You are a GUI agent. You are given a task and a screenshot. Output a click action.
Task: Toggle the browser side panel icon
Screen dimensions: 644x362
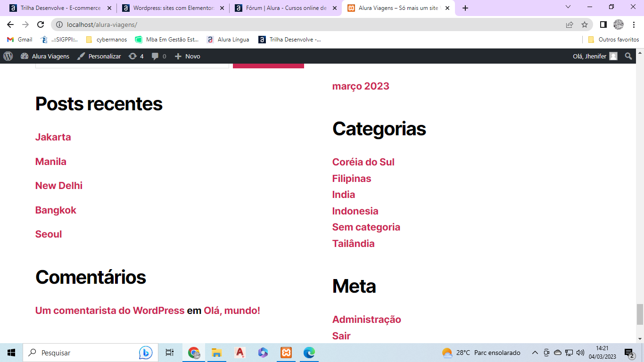click(x=603, y=25)
